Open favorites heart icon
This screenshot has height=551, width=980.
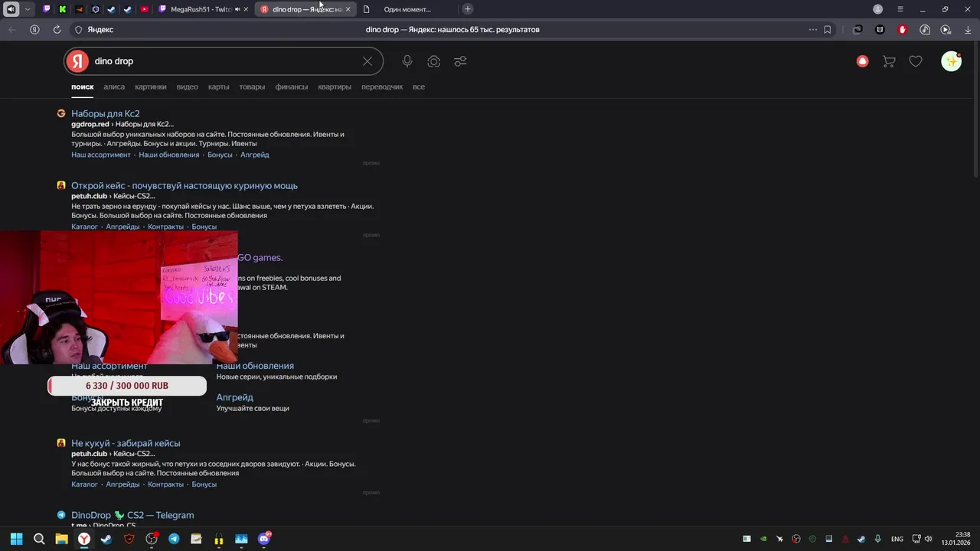click(x=916, y=61)
